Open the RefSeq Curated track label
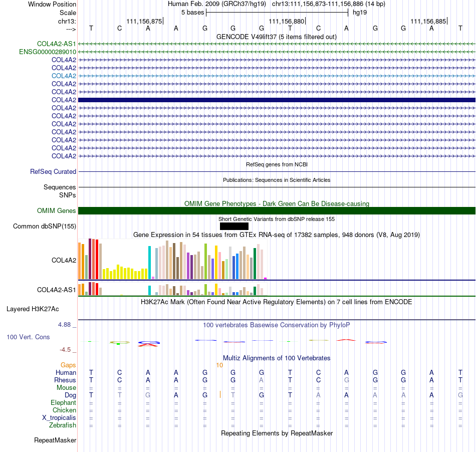 point(53,171)
